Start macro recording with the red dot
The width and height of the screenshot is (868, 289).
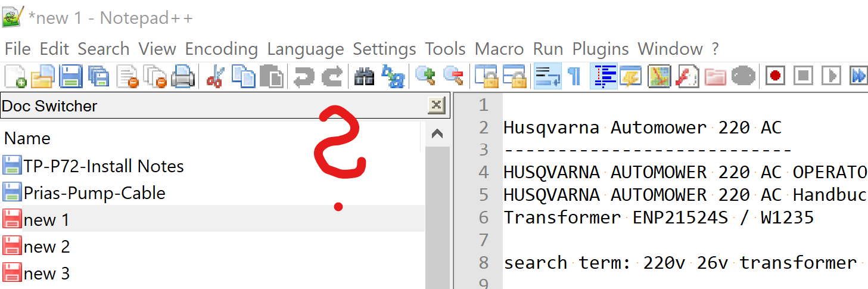(x=776, y=77)
